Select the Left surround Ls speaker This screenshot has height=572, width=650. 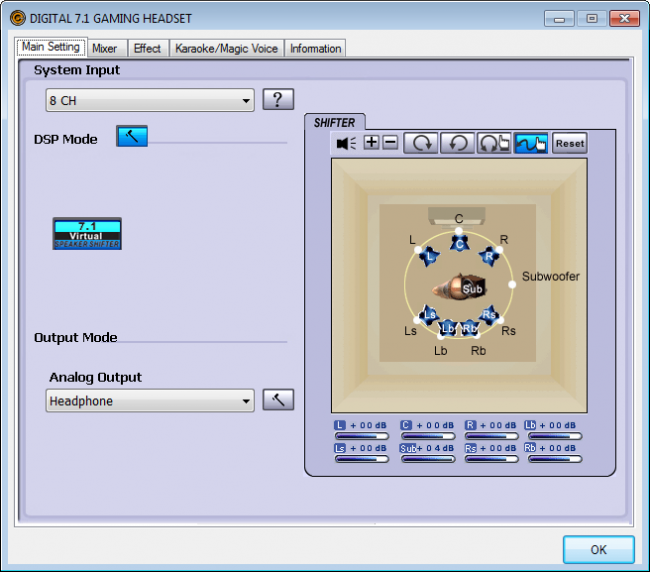pos(429,315)
